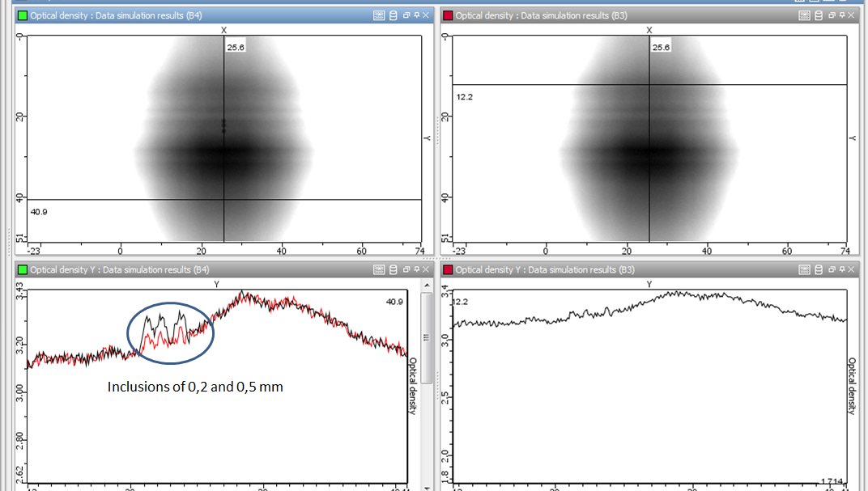
Task: Click image export icon in Optical density Y (B3) panel
Action: 804,269
